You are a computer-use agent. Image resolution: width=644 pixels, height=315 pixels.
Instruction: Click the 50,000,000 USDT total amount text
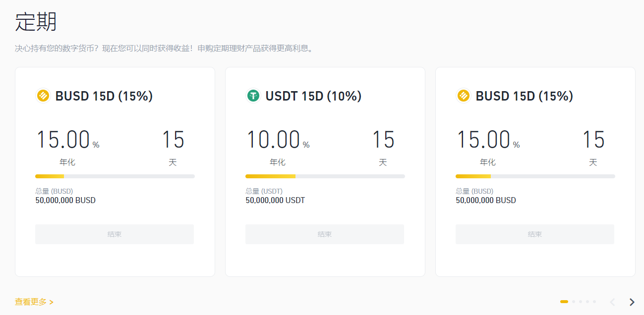click(x=275, y=200)
